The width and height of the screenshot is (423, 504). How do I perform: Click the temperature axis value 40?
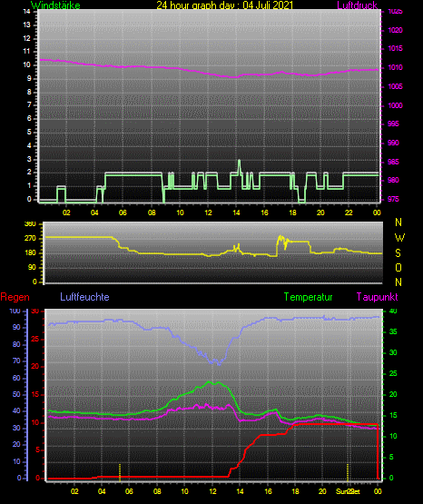[x=393, y=311]
